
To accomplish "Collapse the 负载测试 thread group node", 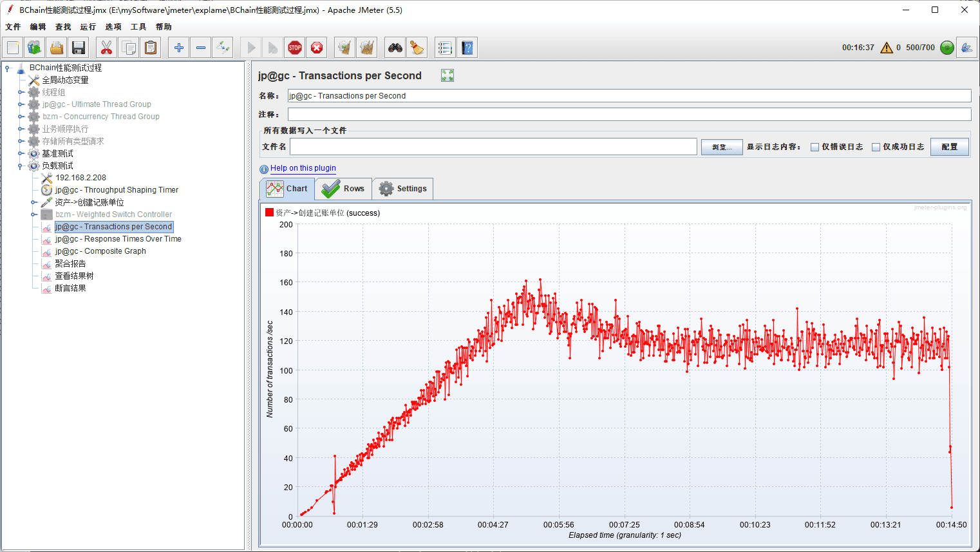I will (x=21, y=166).
